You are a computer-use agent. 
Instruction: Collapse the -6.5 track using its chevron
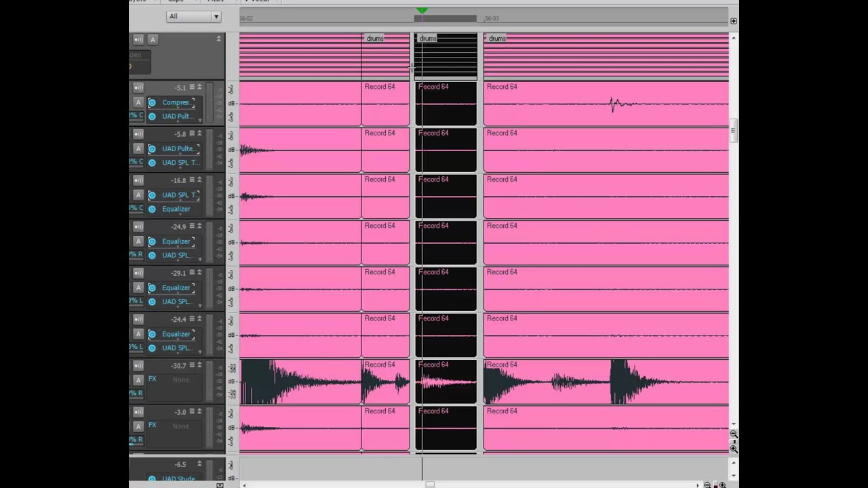click(199, 464)
